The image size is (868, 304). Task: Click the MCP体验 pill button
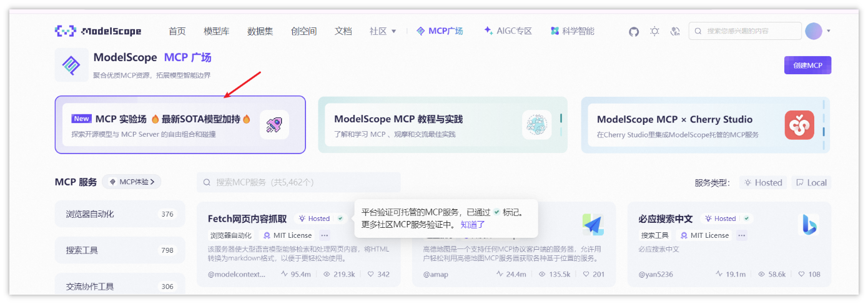(132, 182)
